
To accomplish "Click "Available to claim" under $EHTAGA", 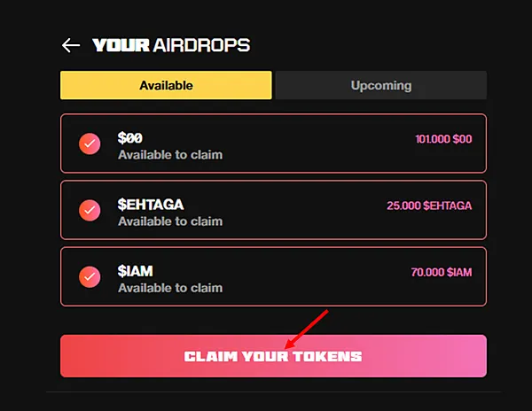I will tap(170, 221).
